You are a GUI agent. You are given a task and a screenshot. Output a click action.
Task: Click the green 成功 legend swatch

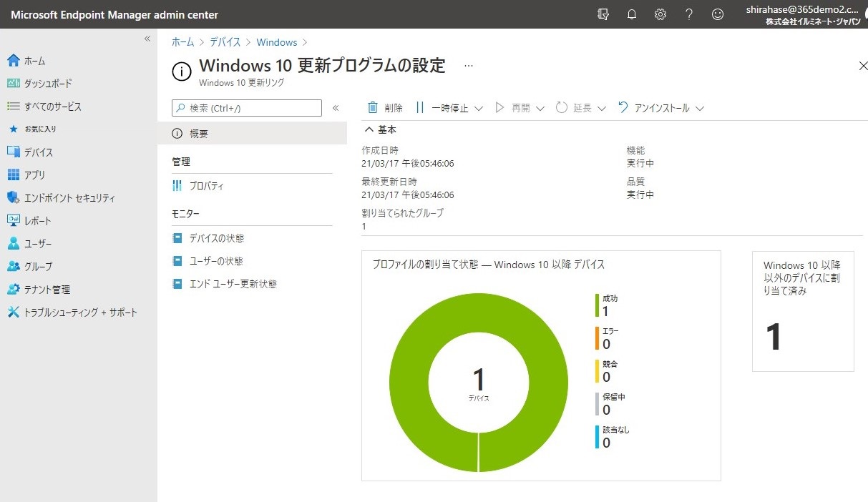pos(597,305)
